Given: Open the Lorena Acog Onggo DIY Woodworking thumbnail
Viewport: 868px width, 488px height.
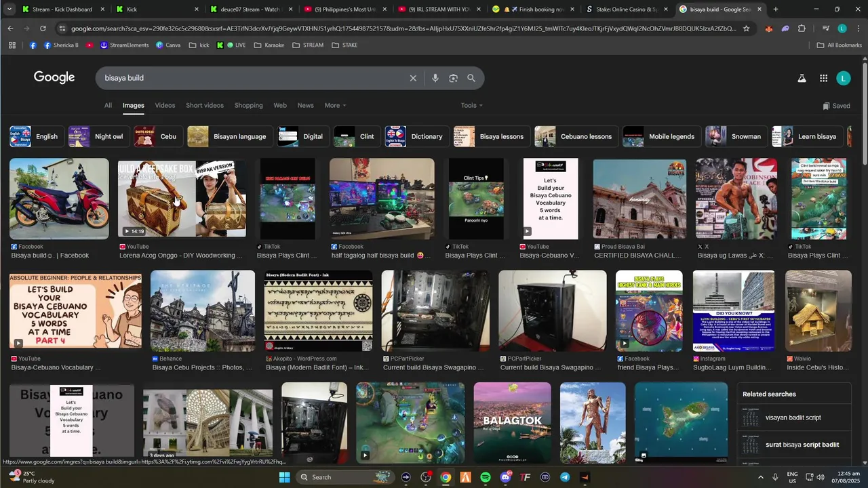Looking at the screenshot, I should click(x=182, y=199).
